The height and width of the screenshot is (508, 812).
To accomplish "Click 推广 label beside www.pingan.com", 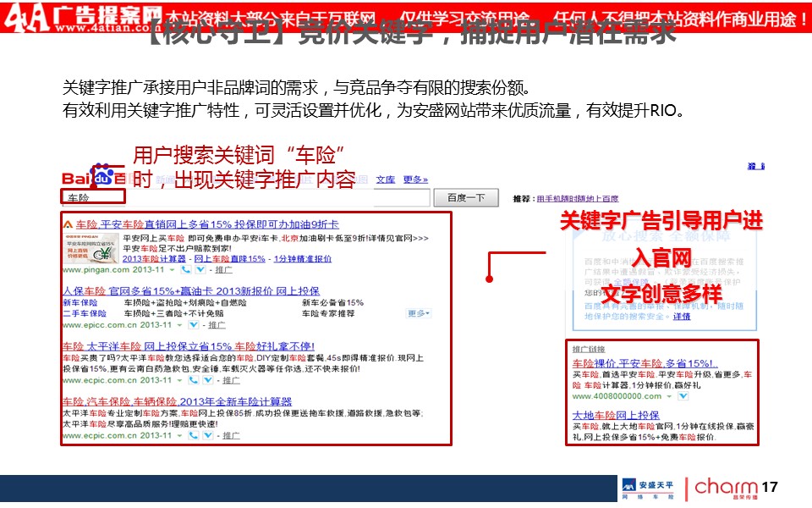I will coord(223,269).
